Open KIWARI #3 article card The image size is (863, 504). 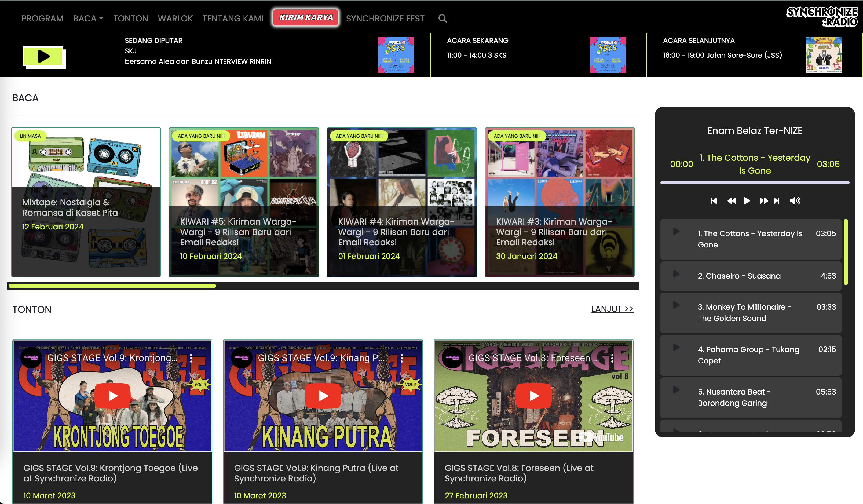pos(560,202)
